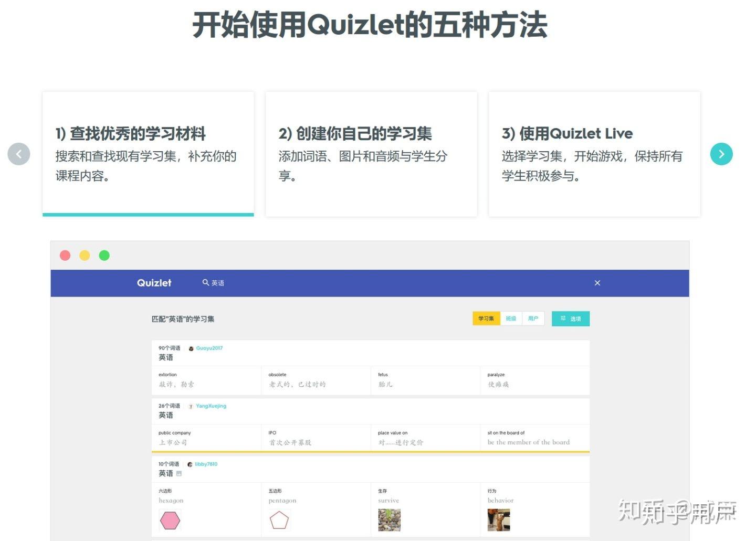
Task: Switch to the 学习集 filter tab
Action: 486,319
